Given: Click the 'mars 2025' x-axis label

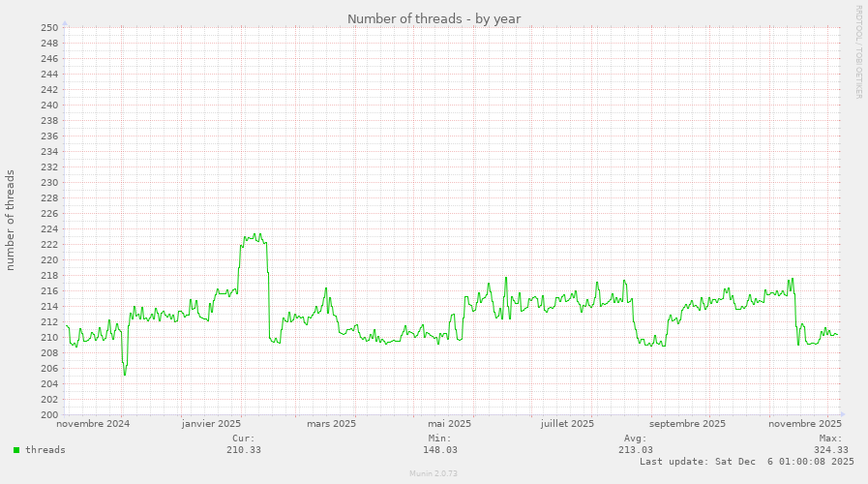Looking at the screenshot, I should (332, 424).
